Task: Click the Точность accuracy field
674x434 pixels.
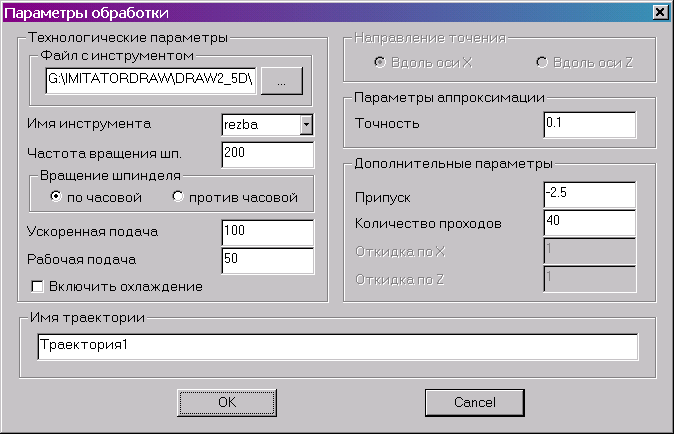Action: click(589, 125)
